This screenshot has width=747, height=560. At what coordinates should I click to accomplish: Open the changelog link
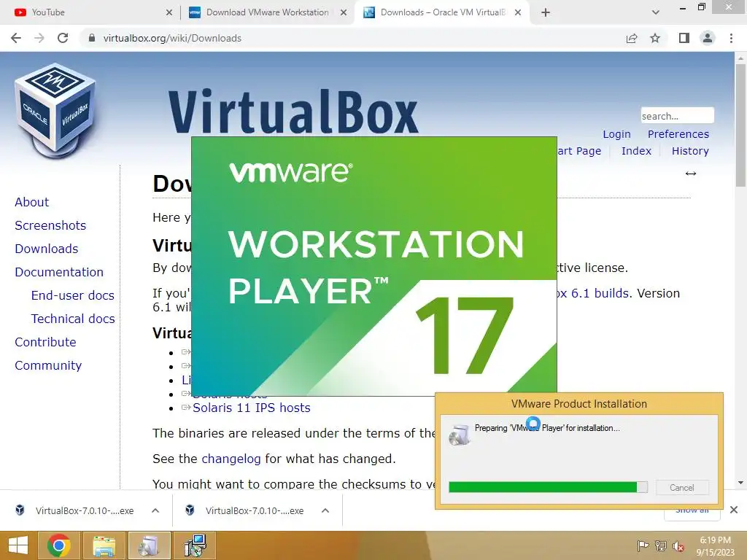(x=231, y=459)
